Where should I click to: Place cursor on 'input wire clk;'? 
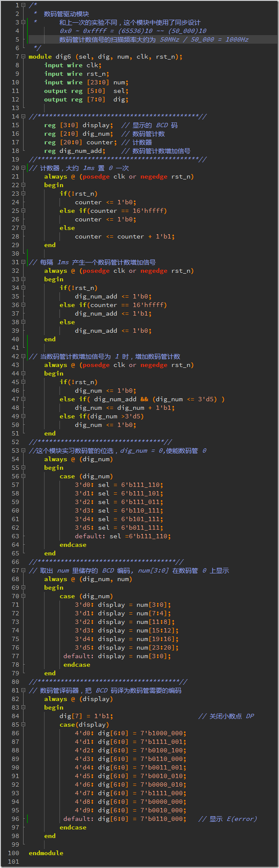pyautogui.click(x=73, y=65)
